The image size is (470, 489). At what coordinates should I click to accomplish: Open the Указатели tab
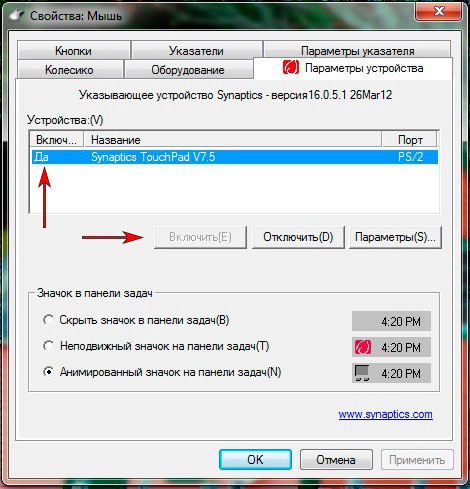pyautogui.click(x=196, y=50)
